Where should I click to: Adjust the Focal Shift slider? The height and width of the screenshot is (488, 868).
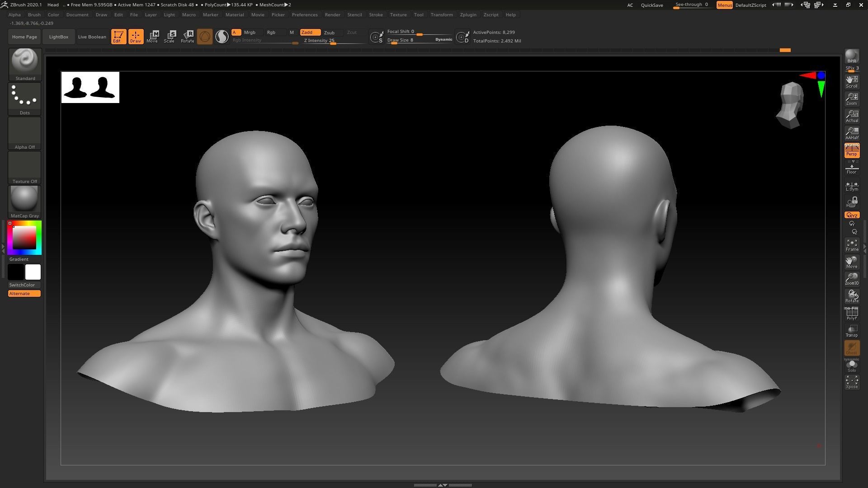(420, 32)
